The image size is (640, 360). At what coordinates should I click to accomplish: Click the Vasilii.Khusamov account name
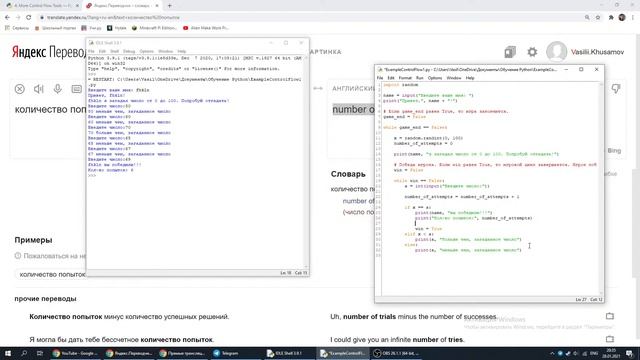(x=598, y=52)
